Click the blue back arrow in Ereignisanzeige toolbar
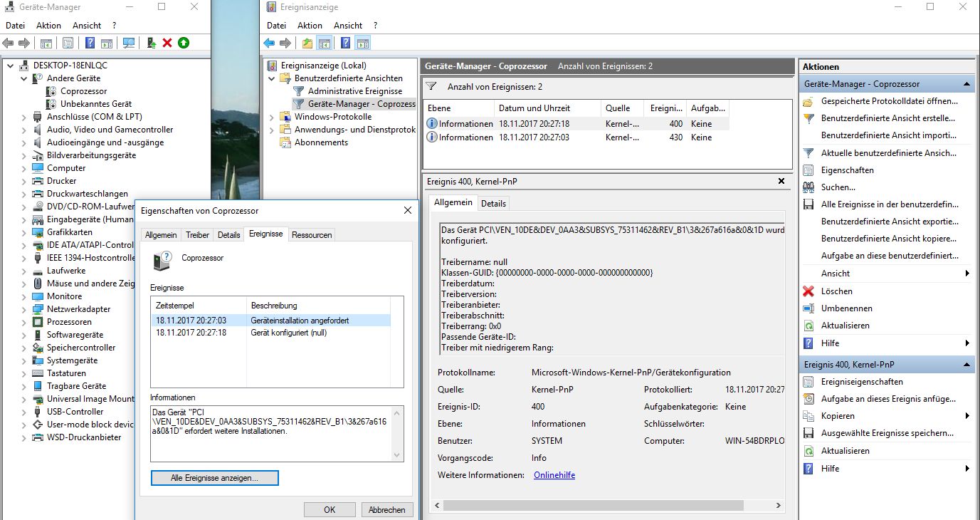This screenshot has width=980, height=520. click(x=269, y=43)
